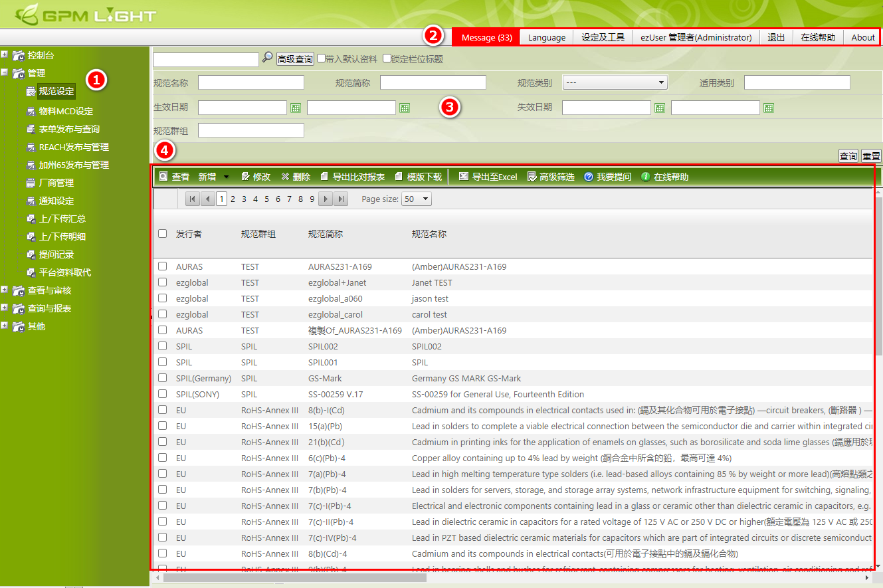The width and height of the screenshot is (883, 588).
Task: Open Message (33) tab
Action: point(486,37)
